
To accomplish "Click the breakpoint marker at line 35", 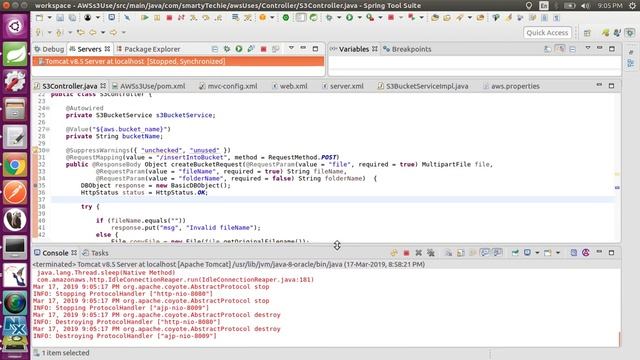I will click(36, 186).
